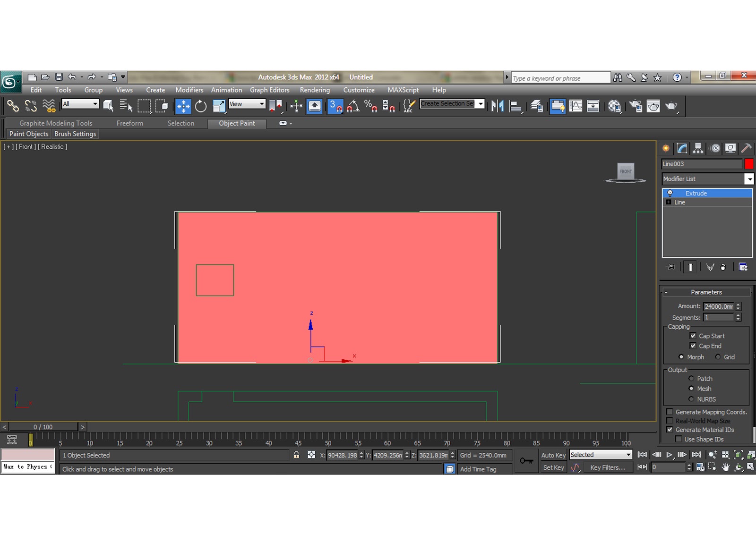This screenshot has height=534, width=756.
Task: Select the Select and Move tool
Action: click(183, 106)
